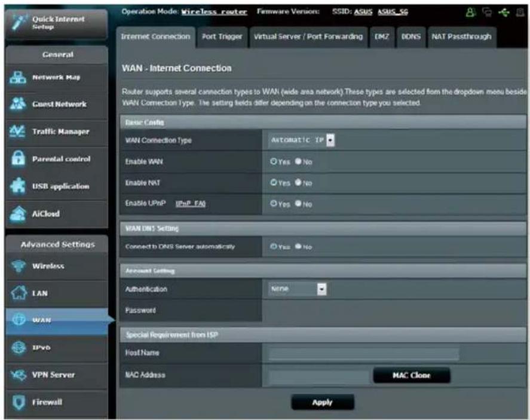
Task: Click the MAC Clone button
Action: coord(411,375)
